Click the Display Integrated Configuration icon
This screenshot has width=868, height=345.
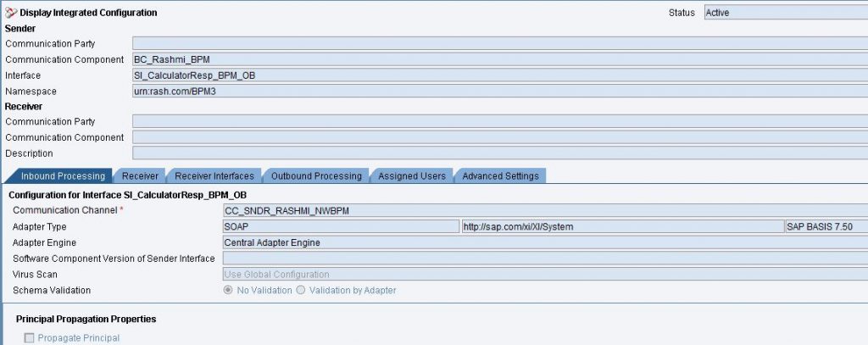[11, 12]
